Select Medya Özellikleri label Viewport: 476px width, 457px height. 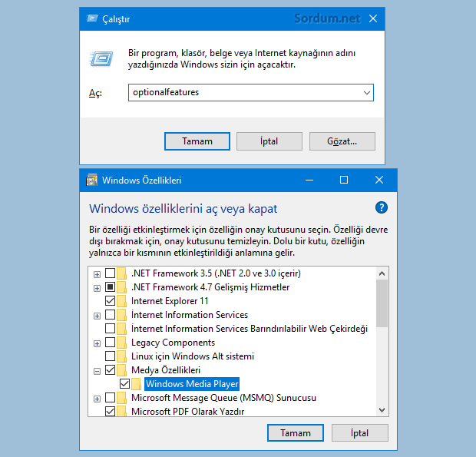click(166, 370)
